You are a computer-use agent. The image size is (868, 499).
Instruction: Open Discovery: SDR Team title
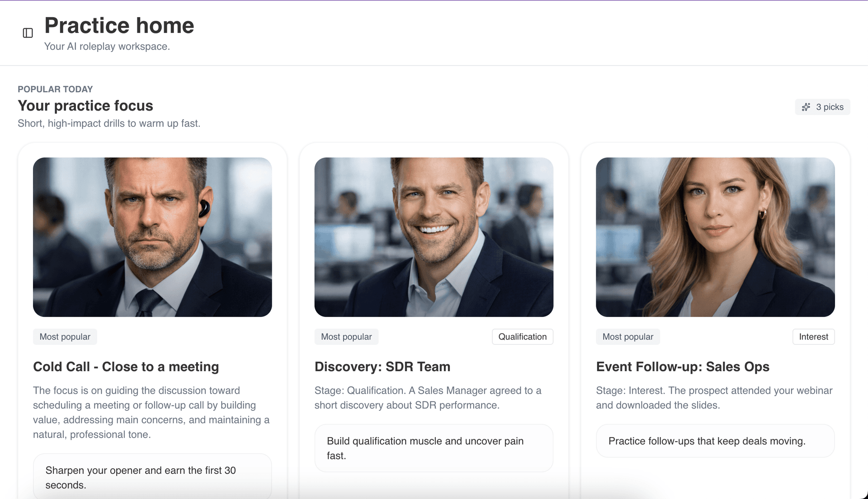pos(382,367)
